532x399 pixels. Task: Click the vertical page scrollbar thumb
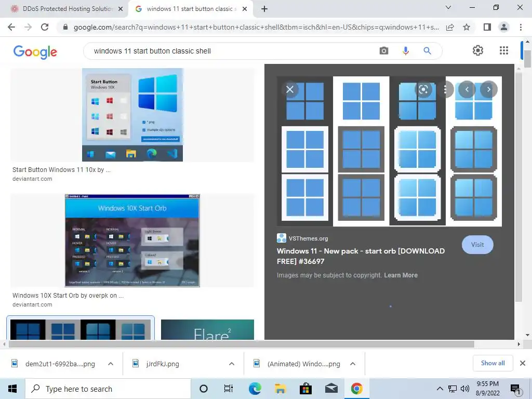pyautogui.click(x=527, y=59)
